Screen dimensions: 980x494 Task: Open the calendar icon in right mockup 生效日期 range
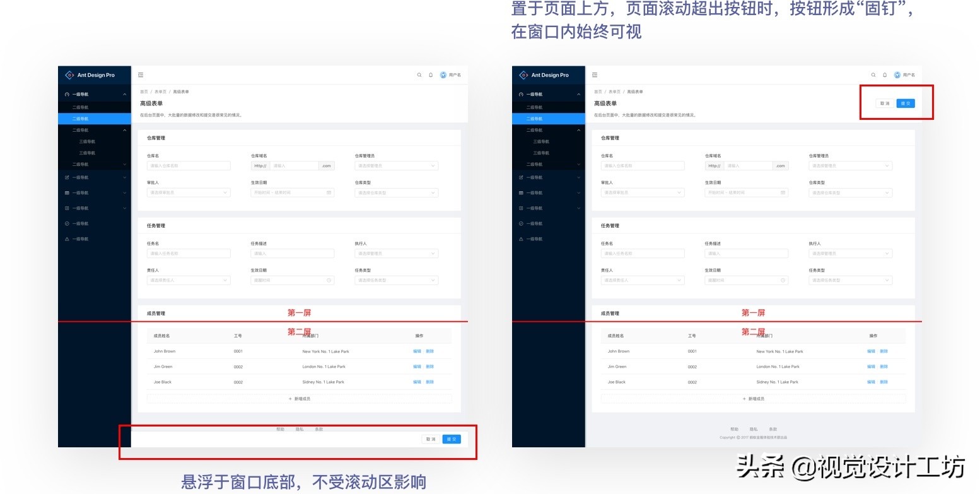[x=783, y=192]
